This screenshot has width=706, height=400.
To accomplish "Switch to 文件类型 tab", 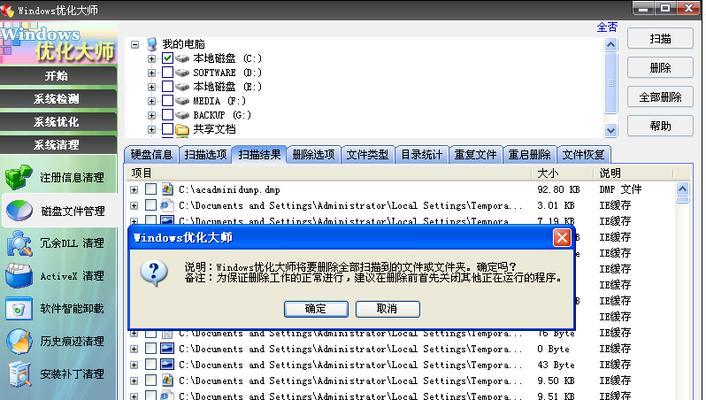I will click(368, 155).
